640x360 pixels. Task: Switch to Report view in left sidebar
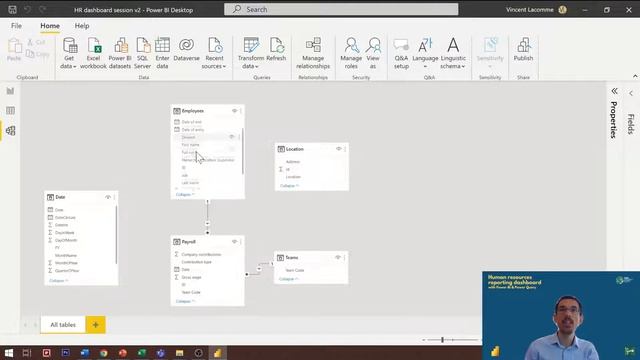point(11,91)
